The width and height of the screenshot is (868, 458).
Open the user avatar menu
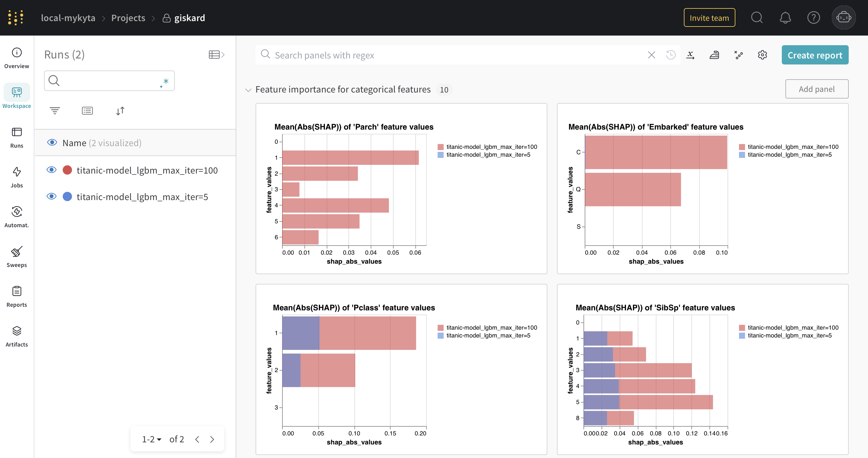click(x=843, y=17)
